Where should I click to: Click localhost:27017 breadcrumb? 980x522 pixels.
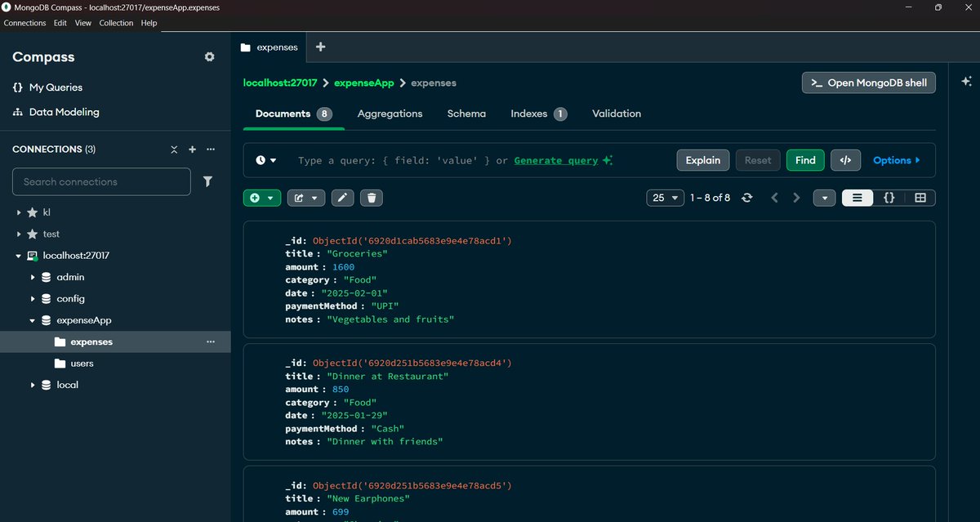[x=280, y=83]
